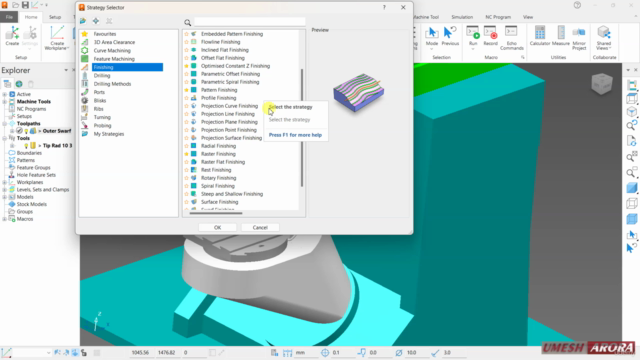This screenshot has height=360, width=640.
Task: Click vertical scrollbar of strategy list
Action: [302, 127]
